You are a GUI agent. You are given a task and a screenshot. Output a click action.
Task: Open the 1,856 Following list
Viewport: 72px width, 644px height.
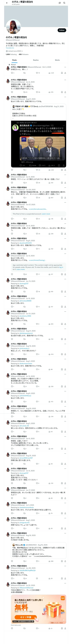[x=11, y=54]
